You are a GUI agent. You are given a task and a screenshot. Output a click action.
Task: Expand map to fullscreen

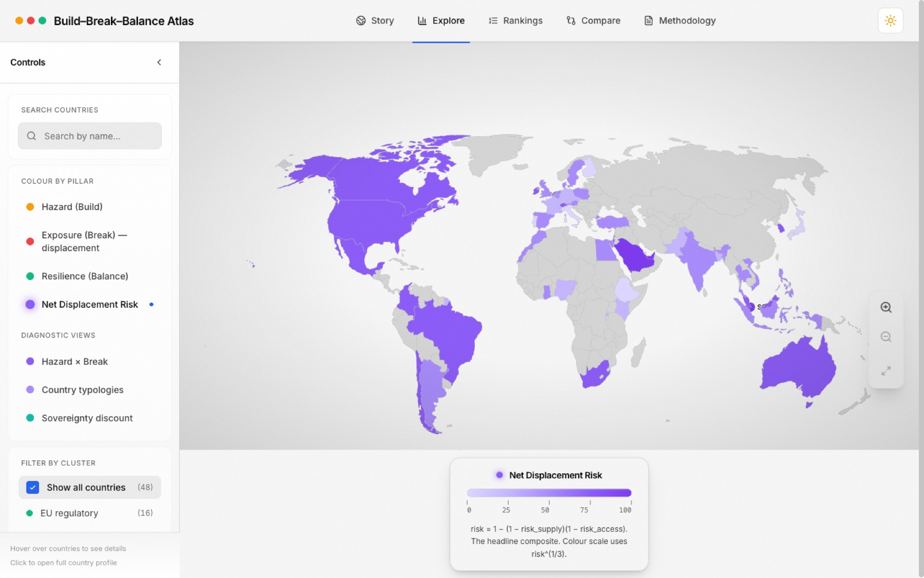886,370
